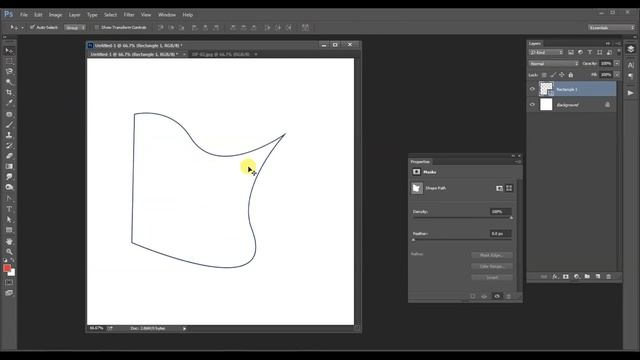Click the Select Pixel Mask icon in Properties
Viewport: 640px width, 360px height.
(499, 188)
